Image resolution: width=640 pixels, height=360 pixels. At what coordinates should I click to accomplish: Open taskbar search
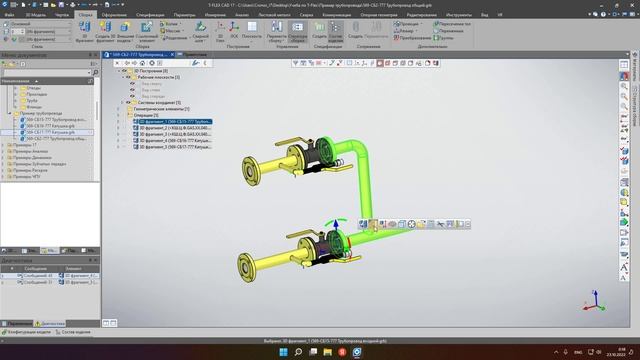(298, 352)
